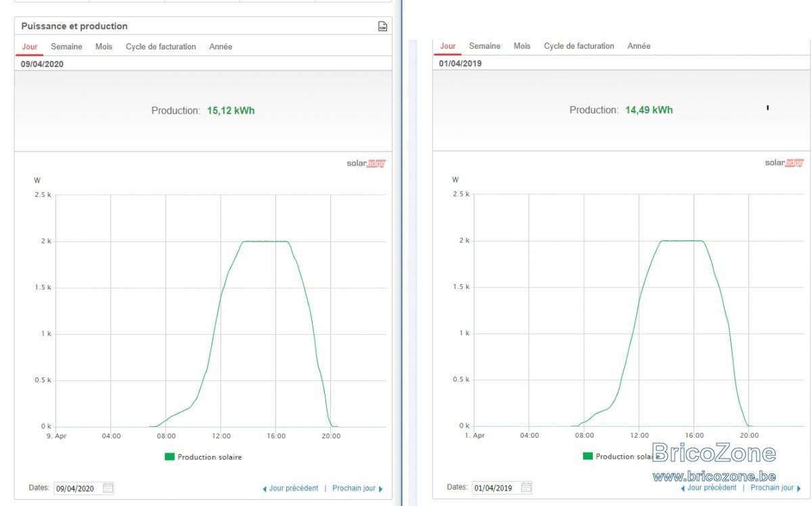Image resolution: width=812 pixels, height=506 pixels.
Task: Click right arrow after Prochain jour, right panel
Action: point(799,488)
